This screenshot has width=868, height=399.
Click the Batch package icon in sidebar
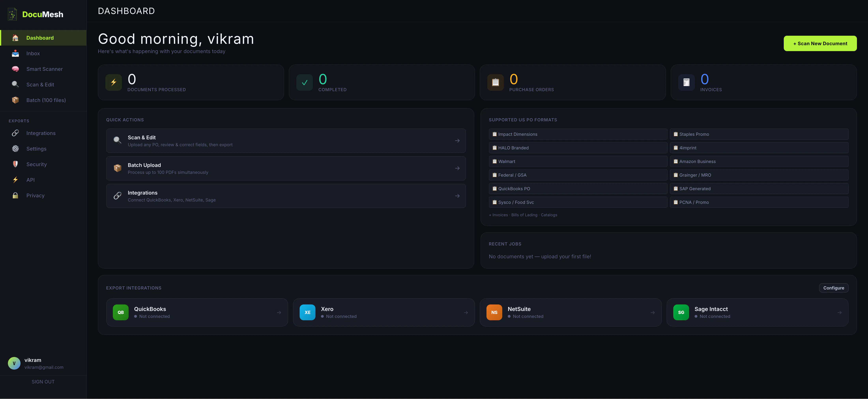15,100
